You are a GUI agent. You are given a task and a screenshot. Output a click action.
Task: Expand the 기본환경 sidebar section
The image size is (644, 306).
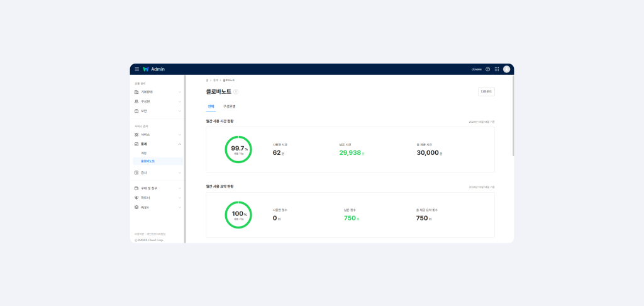point(179,92)
